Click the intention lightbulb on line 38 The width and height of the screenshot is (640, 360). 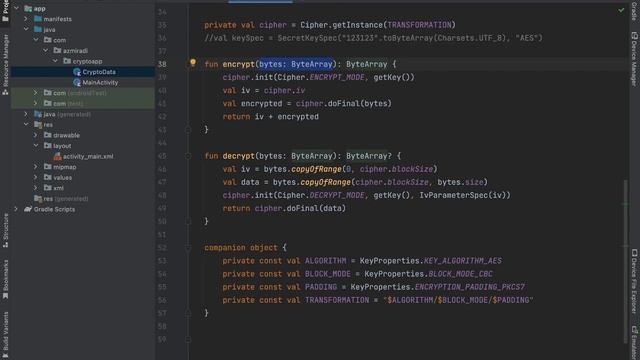point(193,63)
